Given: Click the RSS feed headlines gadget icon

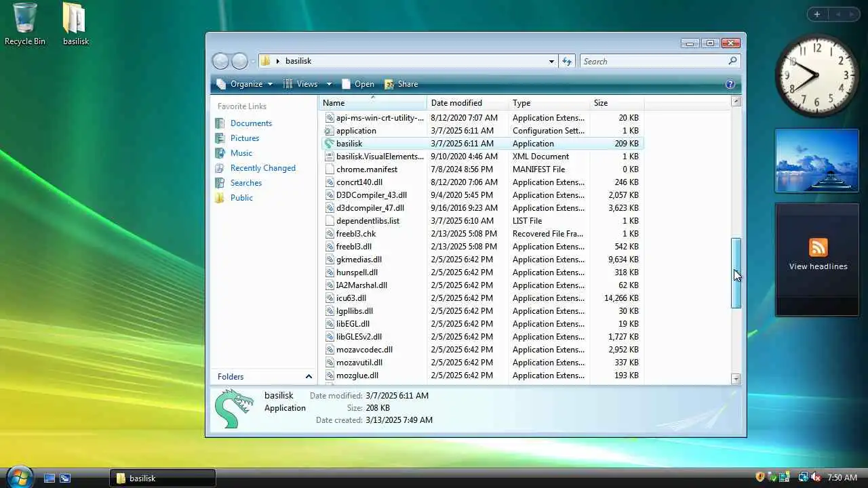Looking at the screenshot, I should tap(818, 247).
